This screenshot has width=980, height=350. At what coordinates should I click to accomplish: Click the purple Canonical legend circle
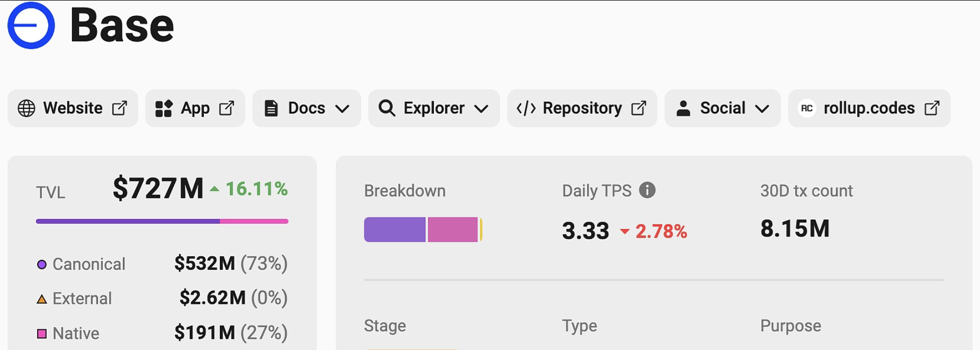tap(42, 264)
